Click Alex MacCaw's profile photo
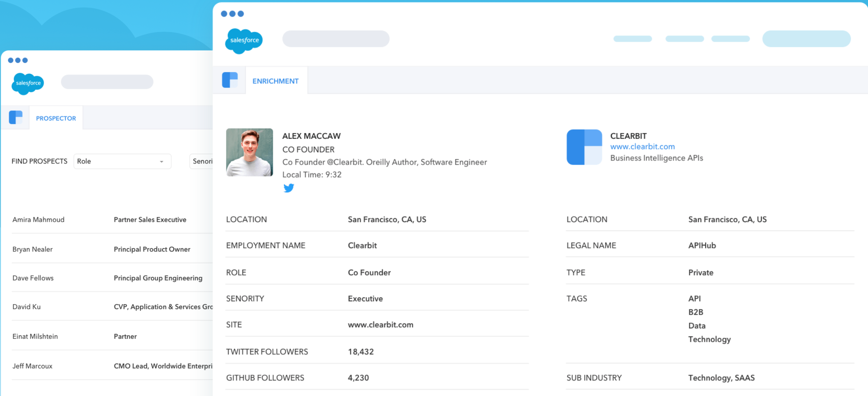The height and width of the screenshot is (396, 868). (249, 152)
